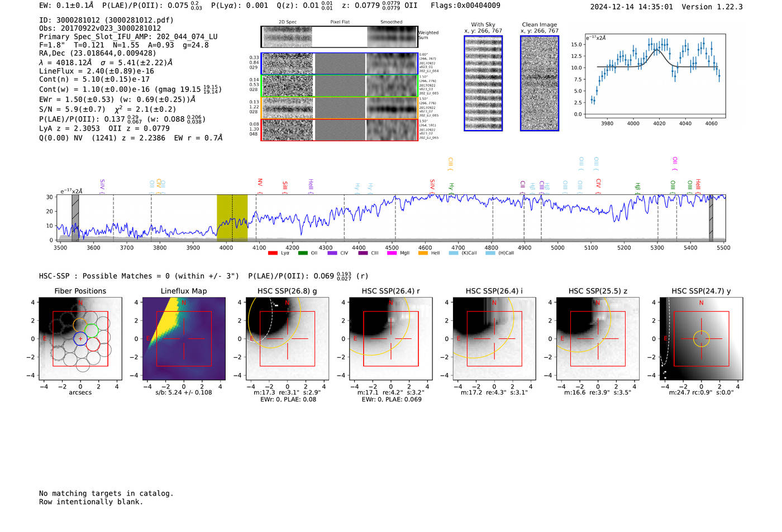Click the 'No matching targets in catalog.' message

(x=106, y=493)
